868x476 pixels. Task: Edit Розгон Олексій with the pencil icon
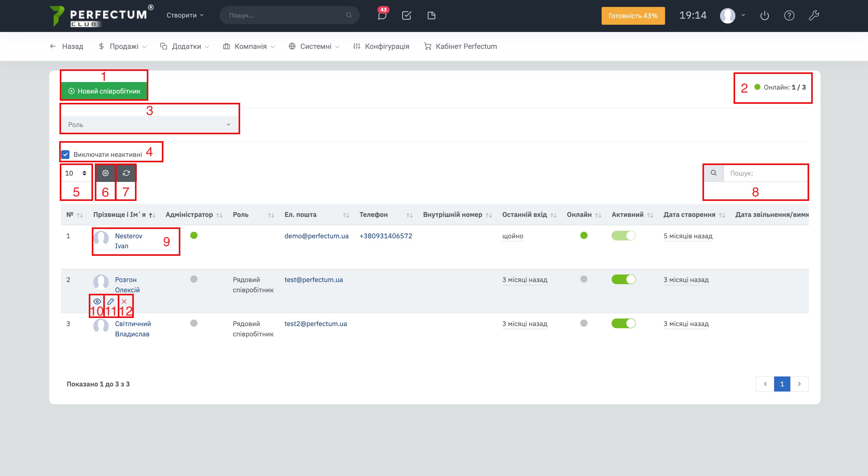coord(111,301)
